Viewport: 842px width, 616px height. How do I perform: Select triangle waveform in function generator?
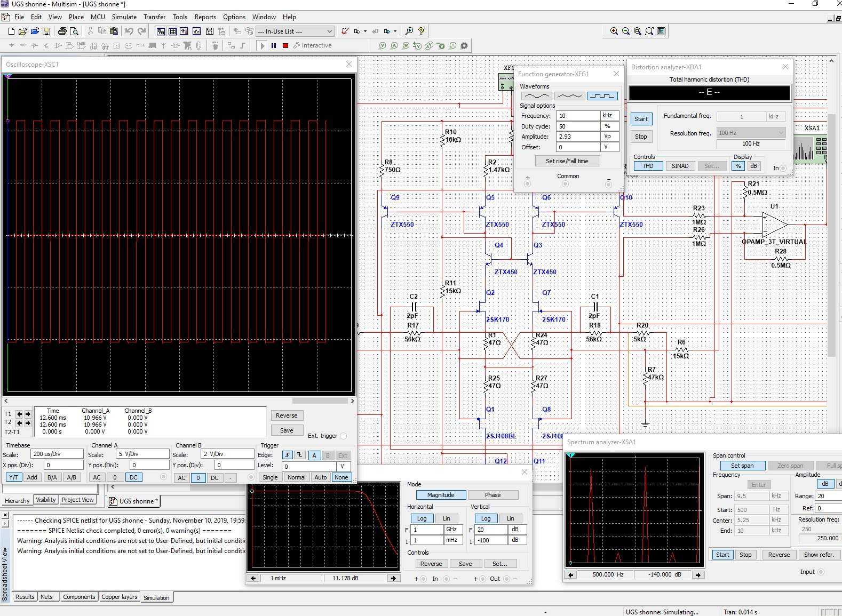[569, 96]
